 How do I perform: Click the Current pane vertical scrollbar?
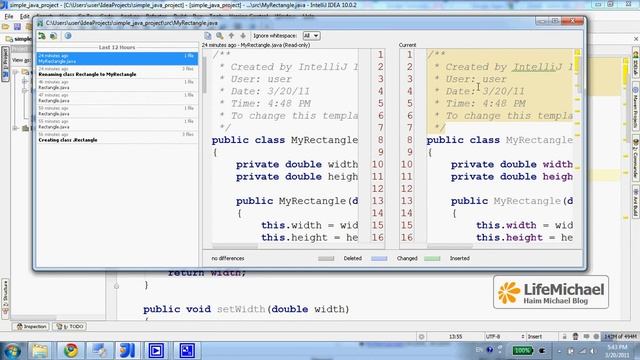579,76
